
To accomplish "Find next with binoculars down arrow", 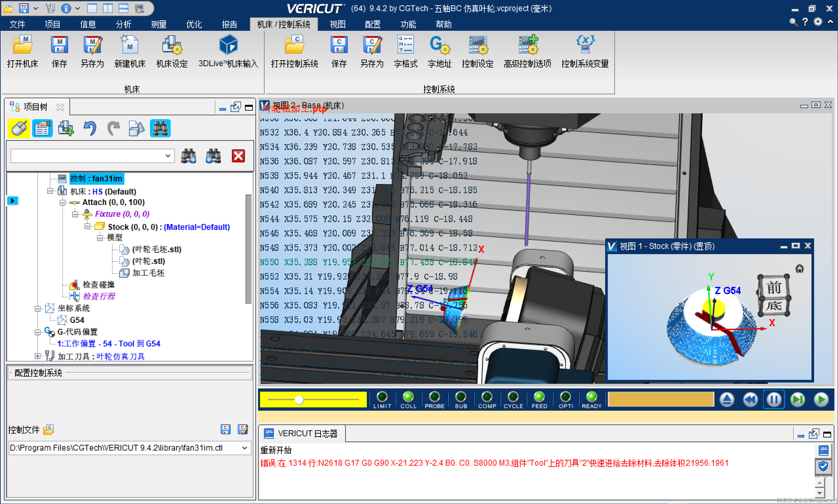I will (189, 156).
